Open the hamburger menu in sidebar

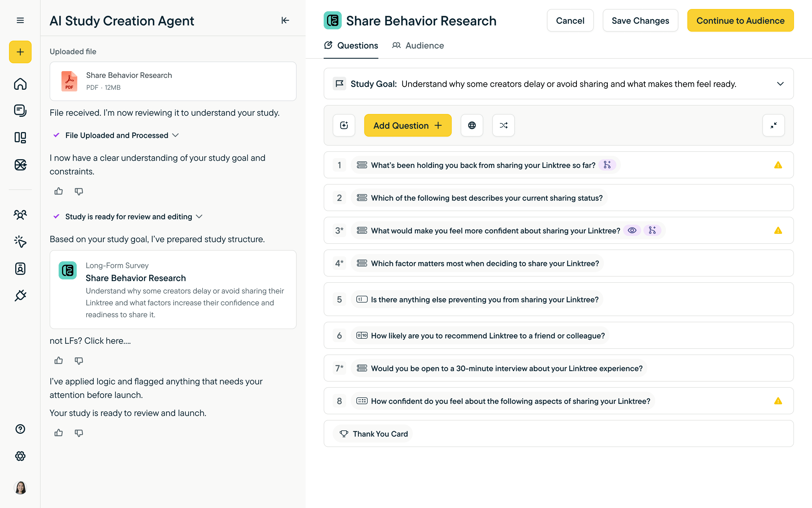point(20,21)
